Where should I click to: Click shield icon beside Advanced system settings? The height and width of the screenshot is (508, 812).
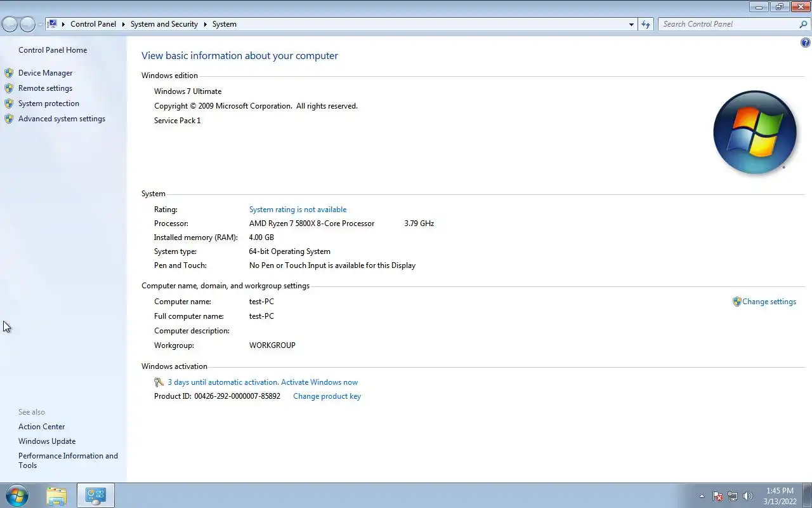click(9, 119)
